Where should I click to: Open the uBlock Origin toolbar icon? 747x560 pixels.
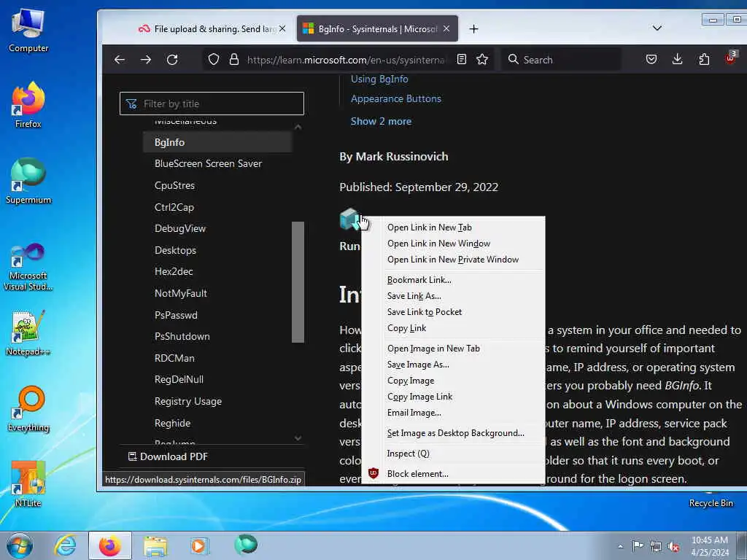click(x=730, y=58)
